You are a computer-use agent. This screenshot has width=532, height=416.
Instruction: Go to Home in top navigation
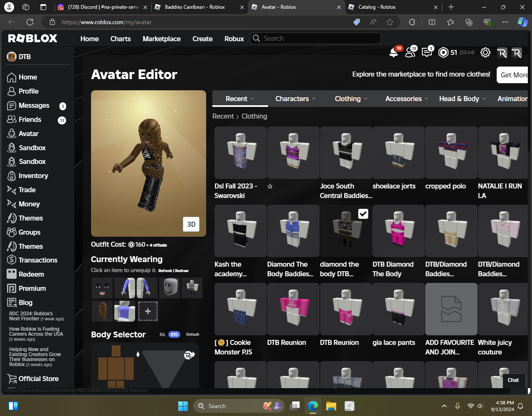tap(89, 39)
